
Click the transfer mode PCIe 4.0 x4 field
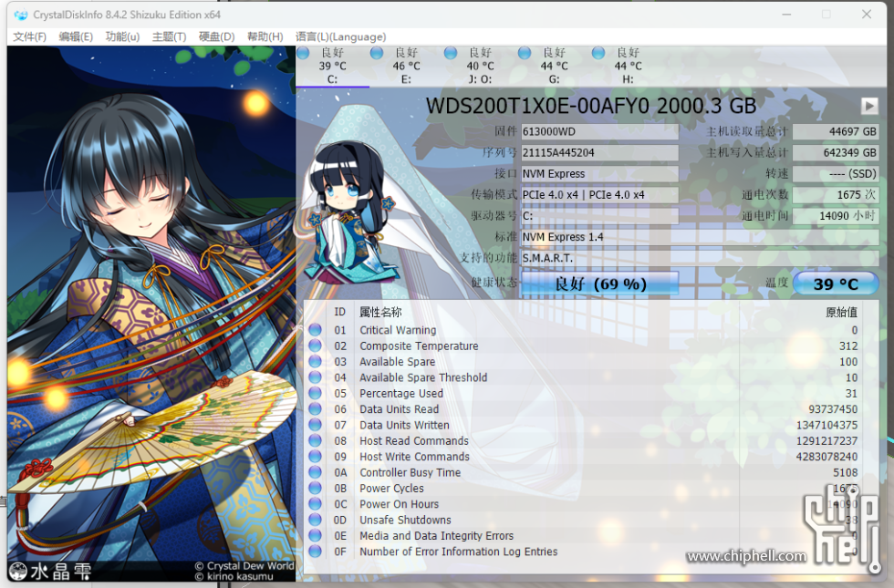600,195
